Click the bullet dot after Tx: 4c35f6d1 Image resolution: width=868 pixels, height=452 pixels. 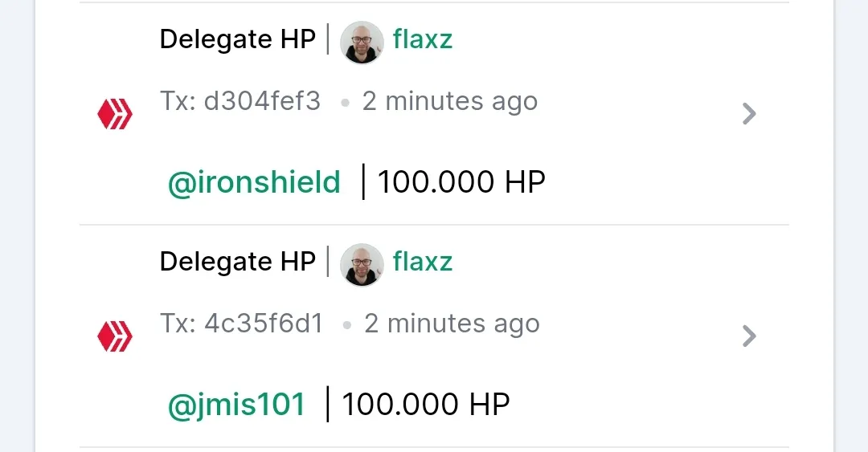(x=347, y=325)
